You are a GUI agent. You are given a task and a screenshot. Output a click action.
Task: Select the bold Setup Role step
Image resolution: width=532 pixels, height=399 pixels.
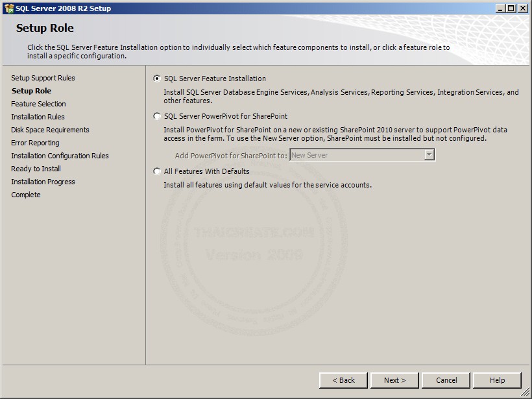coord(31,91)
